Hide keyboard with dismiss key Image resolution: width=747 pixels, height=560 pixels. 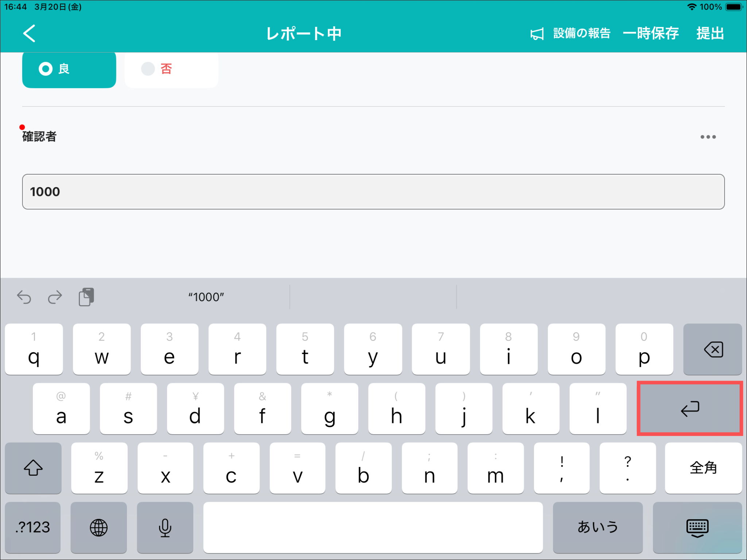tap(697, 527)
